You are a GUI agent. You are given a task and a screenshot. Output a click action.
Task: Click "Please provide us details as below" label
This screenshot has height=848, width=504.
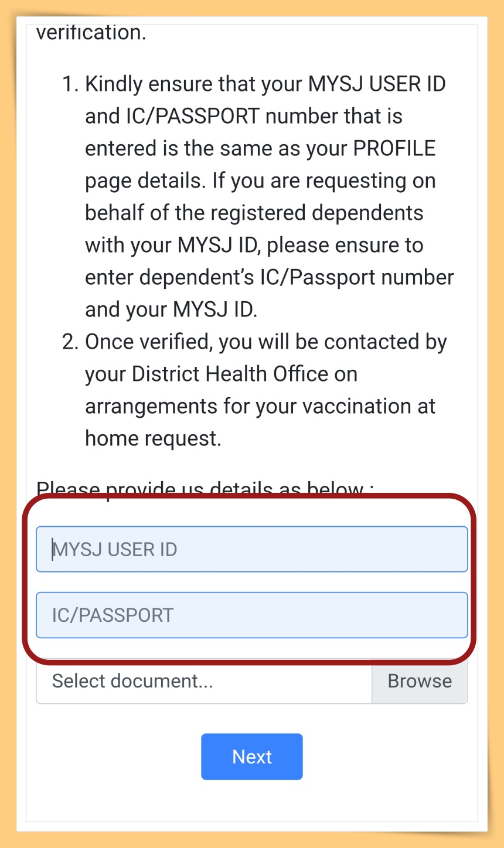point(205,489)
